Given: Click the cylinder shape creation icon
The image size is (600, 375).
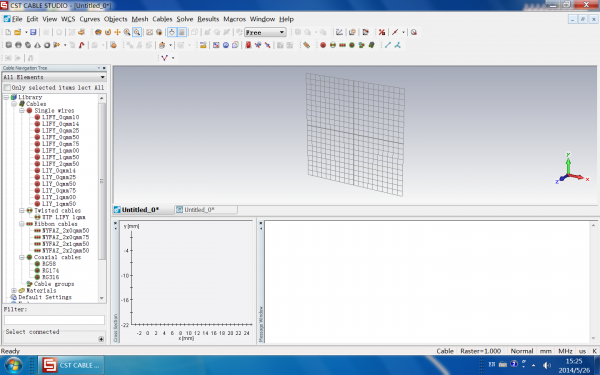Looking at the screenshot, I should point(28,45).
